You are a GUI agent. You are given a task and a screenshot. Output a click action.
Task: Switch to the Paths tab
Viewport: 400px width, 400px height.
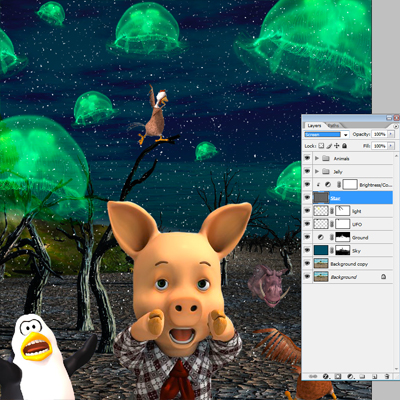coord(333,125)
